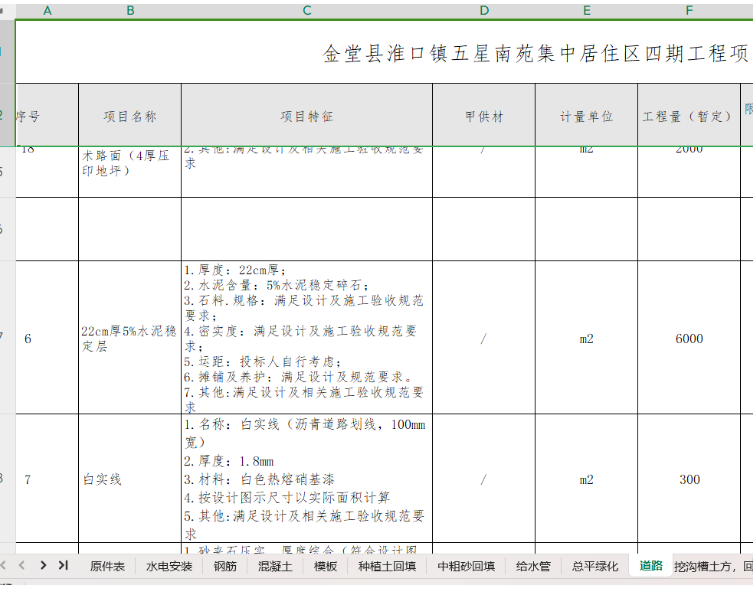This screenshot has height=615, width=753.
Task: Select the 22cm厚5%水泥稳定层 name cell
Action: pos(129,339)
